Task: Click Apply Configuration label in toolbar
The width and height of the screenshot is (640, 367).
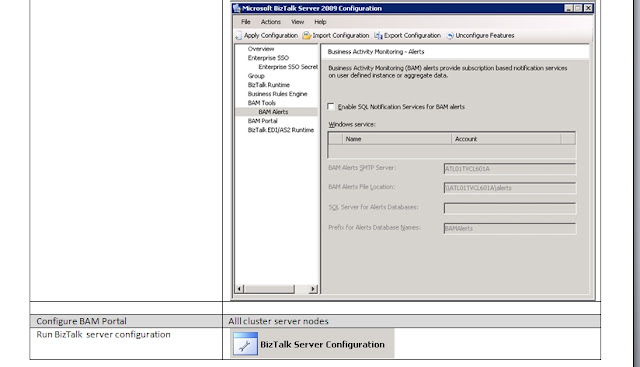Action: 271,36
